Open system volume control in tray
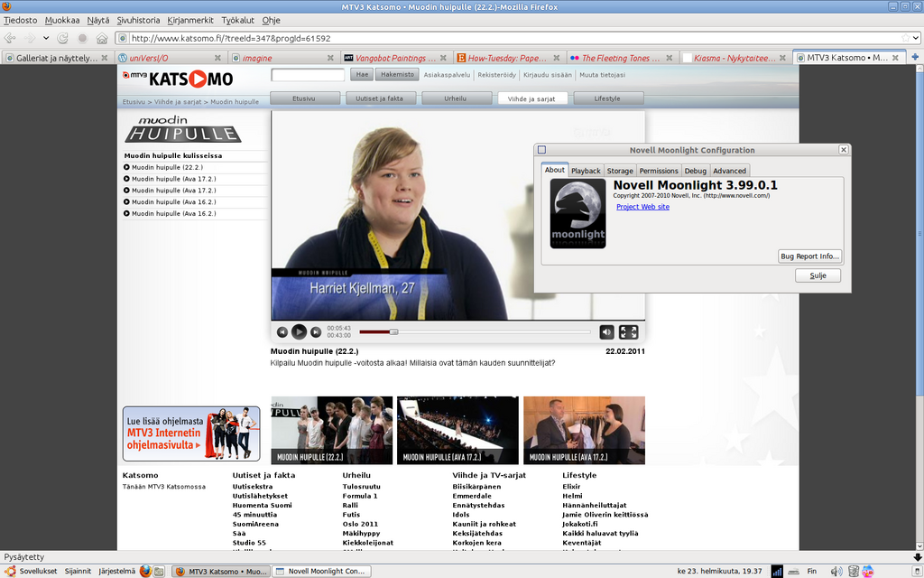Viewport: 924px width, 578px height. click(x=836, y=571)
